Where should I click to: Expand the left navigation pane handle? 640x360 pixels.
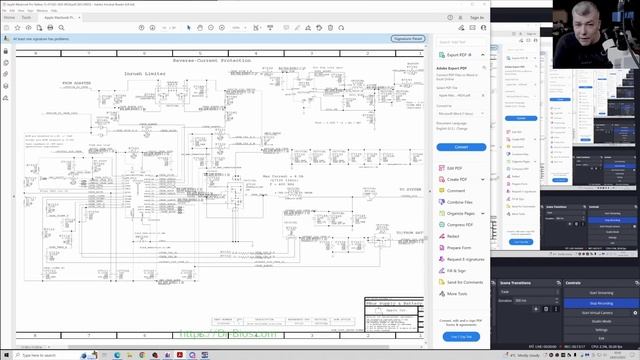(x=13, y=196)
